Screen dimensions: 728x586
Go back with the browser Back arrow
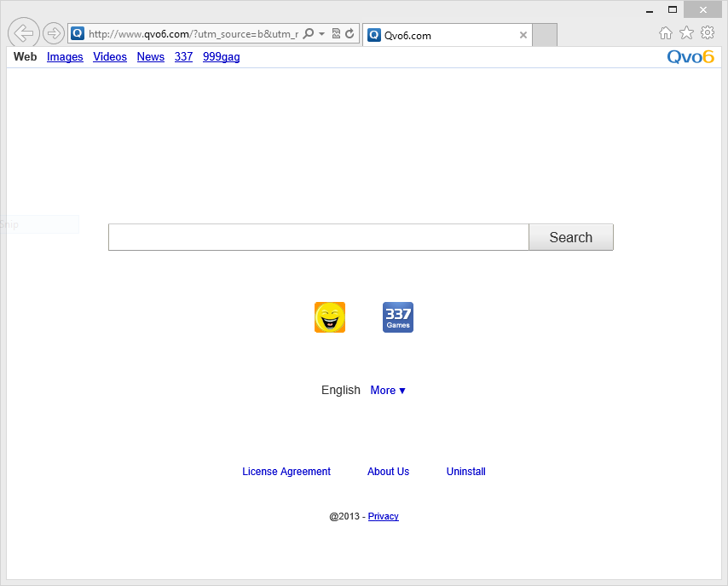24,33
